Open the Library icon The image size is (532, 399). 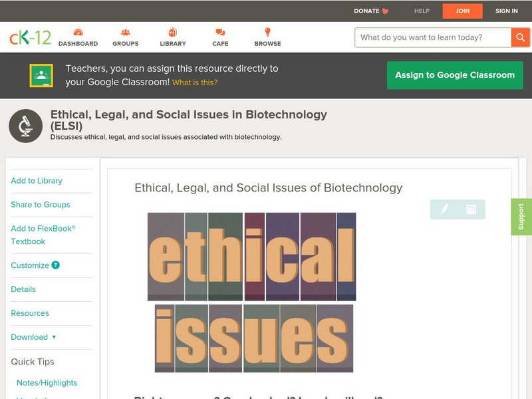click(x=173, y=33)
